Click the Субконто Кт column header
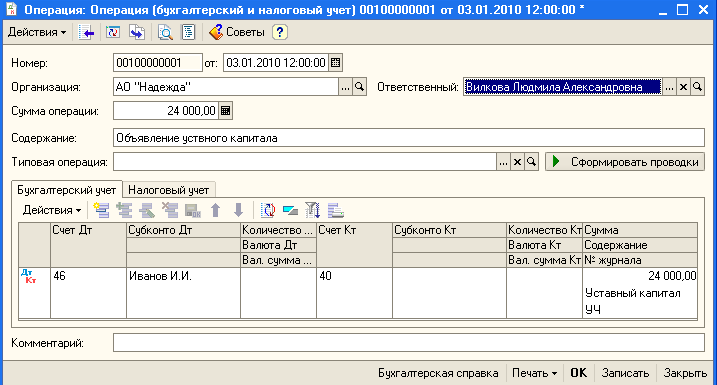Viewport: 717px width, 385px height. [x=449, y=230]
